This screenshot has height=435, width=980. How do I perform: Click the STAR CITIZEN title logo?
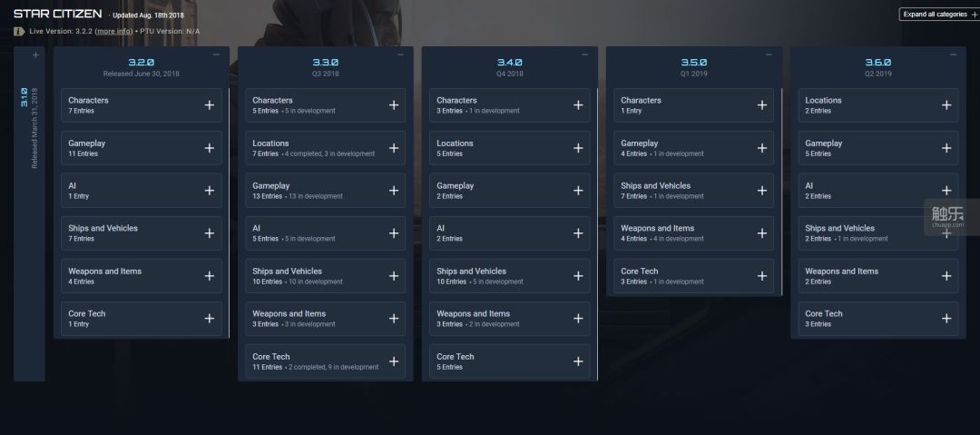57,14
